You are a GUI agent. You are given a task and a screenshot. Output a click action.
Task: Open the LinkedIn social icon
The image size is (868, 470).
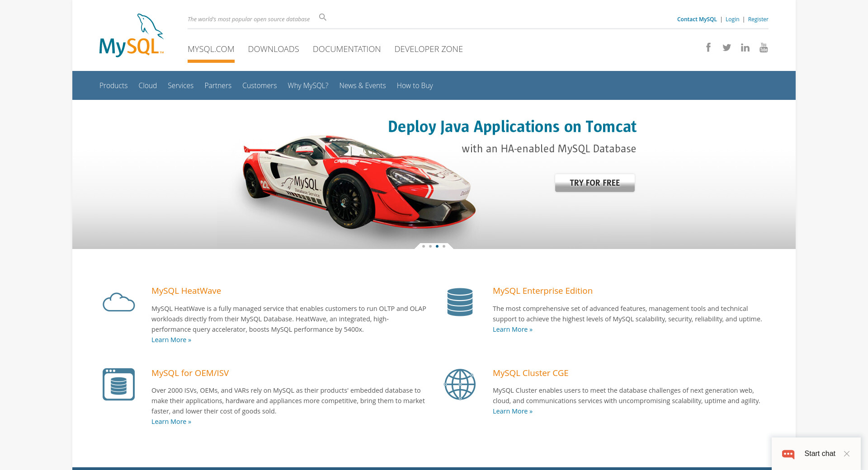[745, 47]
